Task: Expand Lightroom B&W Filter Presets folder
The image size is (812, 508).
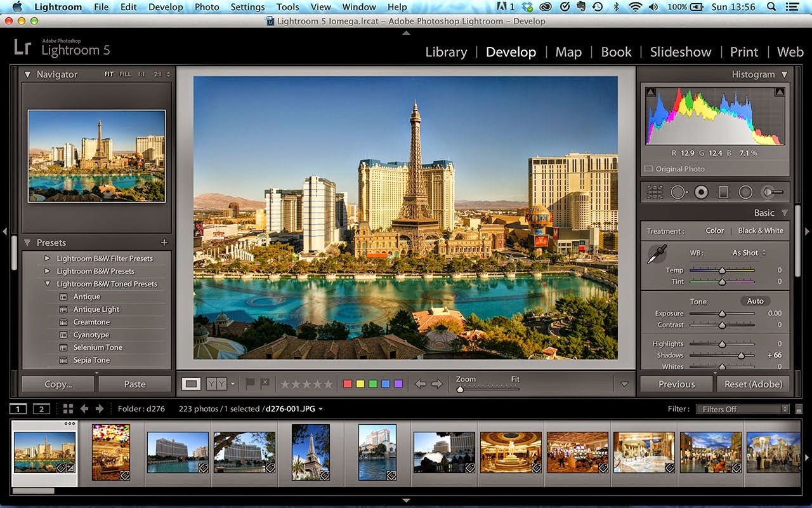Action: [x=47, y=258]
